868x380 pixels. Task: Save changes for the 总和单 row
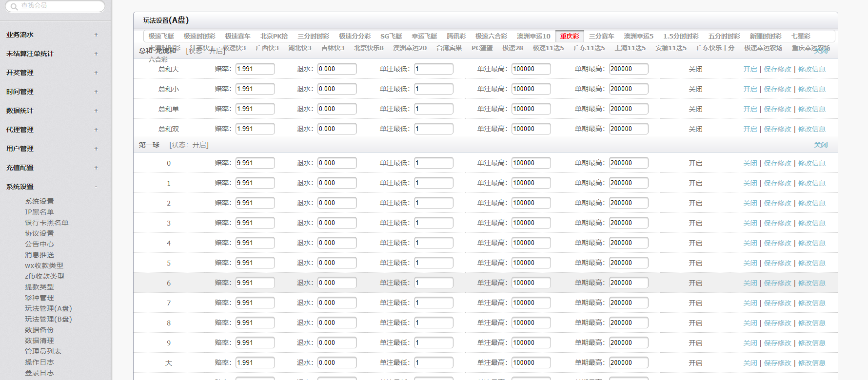click(777, 109)
